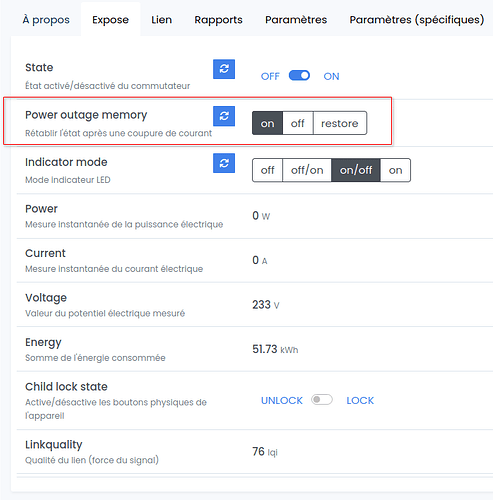The height and width of the screenshot is (500, 493).
Task: Open the À propos tab
Action: [46, 20]
